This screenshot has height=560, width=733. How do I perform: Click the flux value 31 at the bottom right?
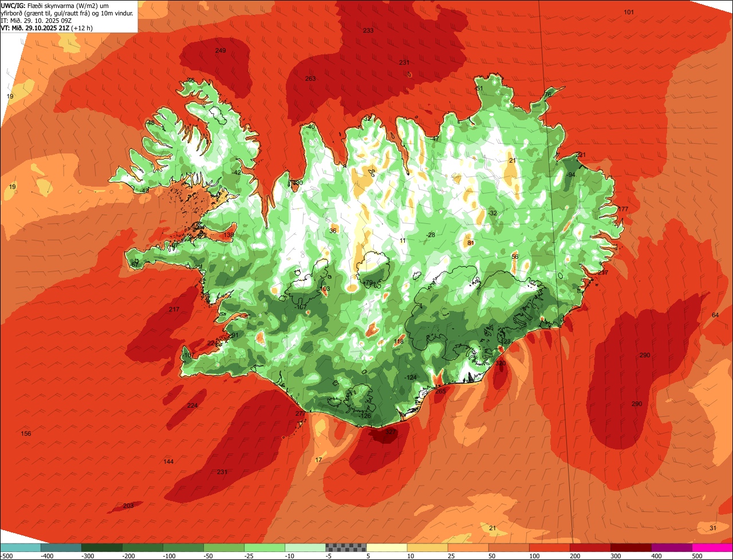tap(713, 527)
